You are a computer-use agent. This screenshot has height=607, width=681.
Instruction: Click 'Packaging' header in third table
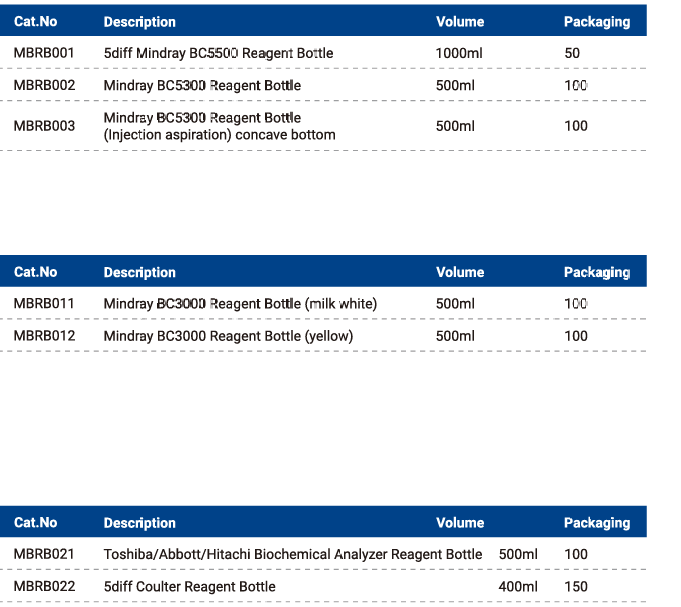(597, 523)
